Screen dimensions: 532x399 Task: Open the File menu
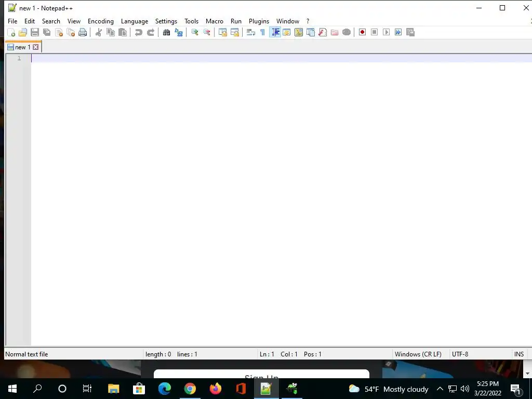click(x=12, y=21)
